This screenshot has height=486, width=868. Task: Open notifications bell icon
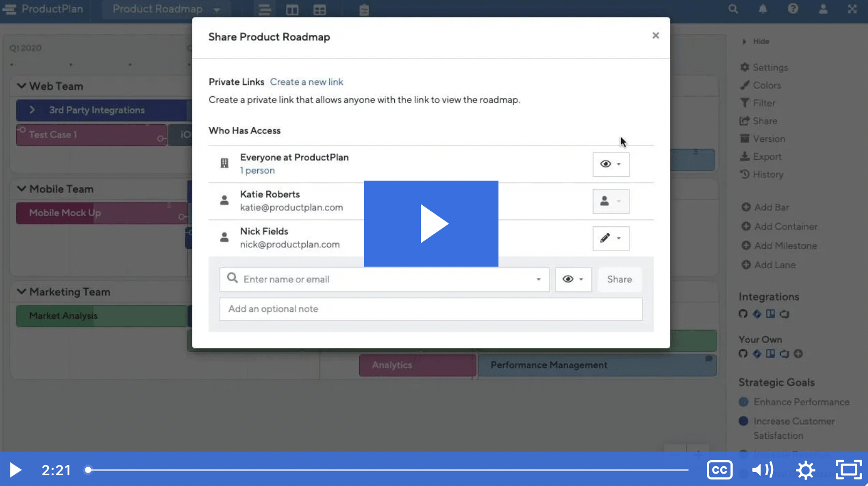pos(763,9)
